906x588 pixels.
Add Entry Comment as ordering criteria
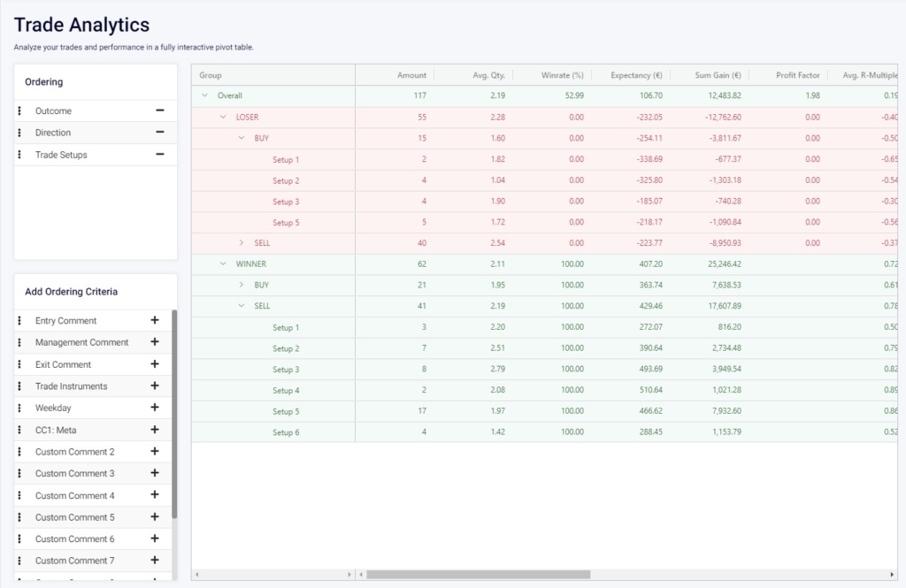(x=154, y=320)
